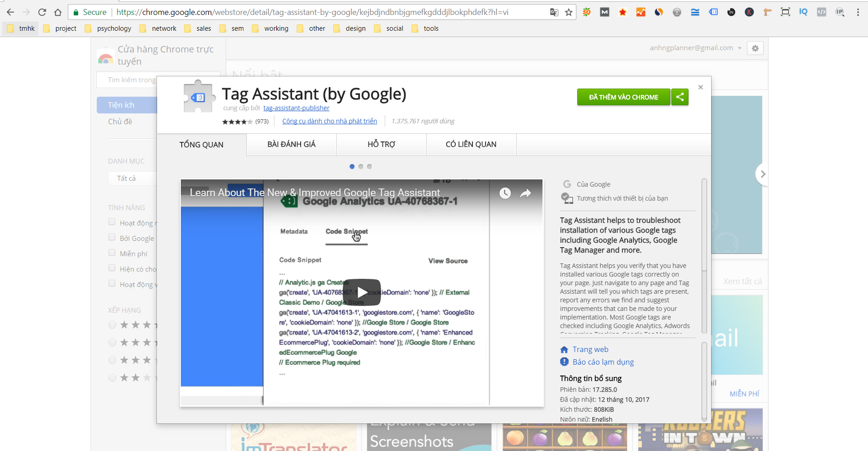
Task: Select the third star rating radio
Action: click(113, 360)
